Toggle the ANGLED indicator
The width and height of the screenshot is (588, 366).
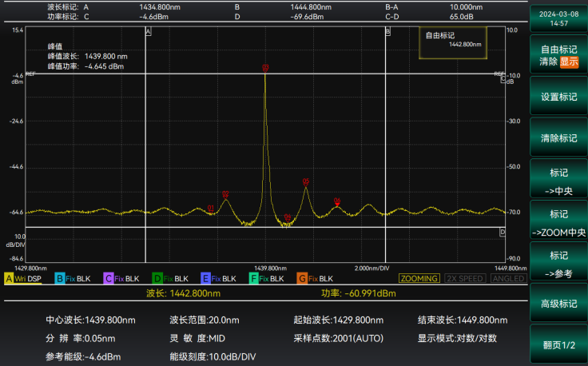click(x=509, y=279)
